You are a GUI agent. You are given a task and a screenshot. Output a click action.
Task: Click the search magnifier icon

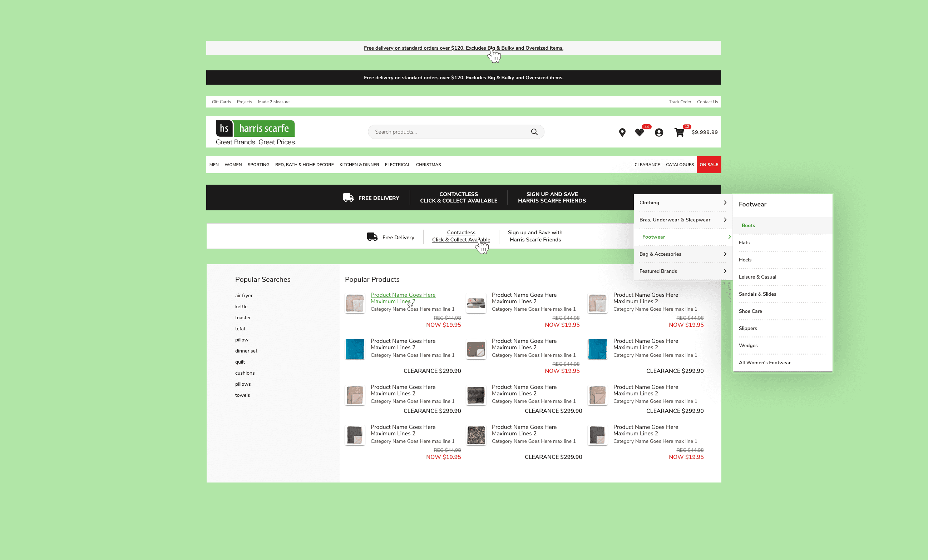click(534, 132)
